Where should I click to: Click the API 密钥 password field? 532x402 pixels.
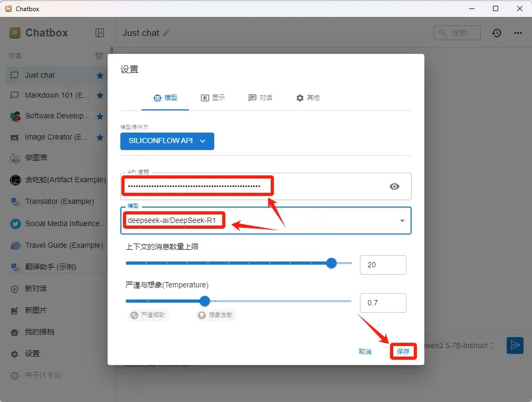click(265, 186)
